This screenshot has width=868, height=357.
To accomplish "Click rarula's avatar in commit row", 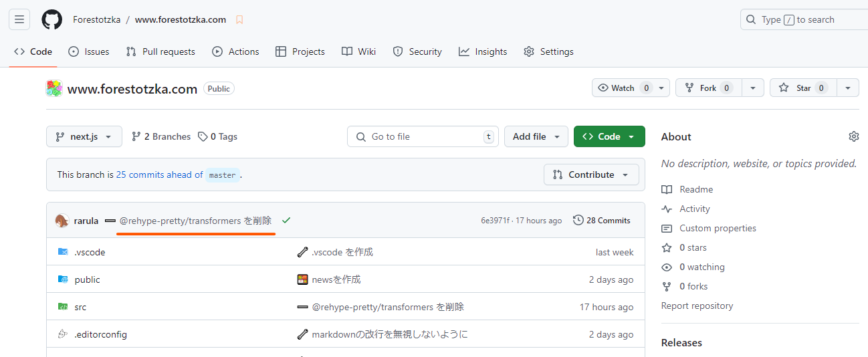I will [x=62, y=221].
